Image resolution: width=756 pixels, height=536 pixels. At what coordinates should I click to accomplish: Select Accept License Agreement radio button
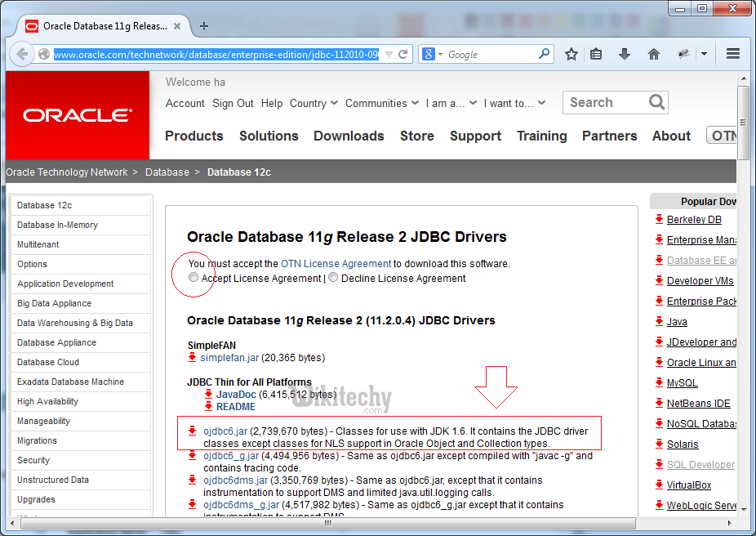pos(193,278)
